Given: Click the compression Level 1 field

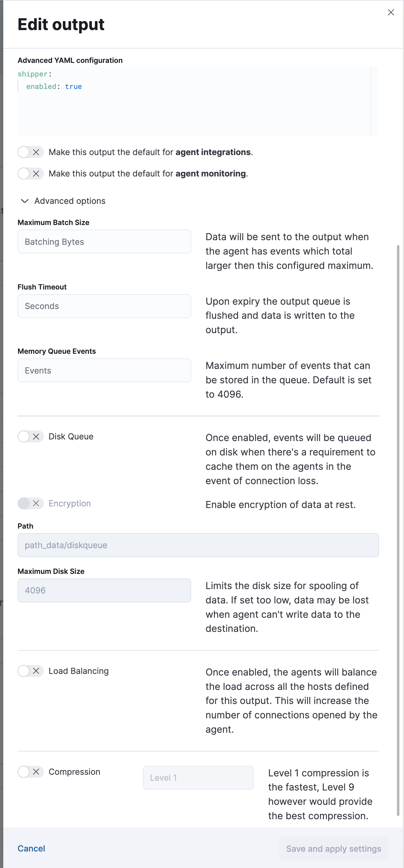Looking at the screenshot, I should click(x=198, y=777).
